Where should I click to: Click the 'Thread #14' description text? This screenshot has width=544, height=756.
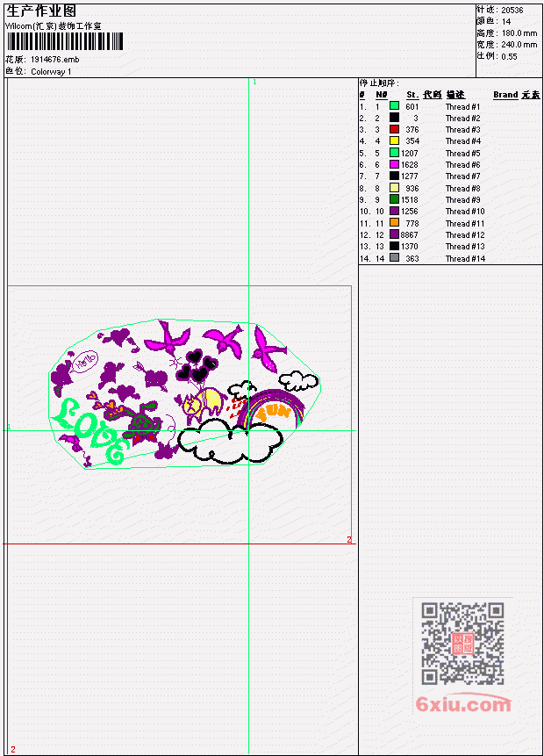coord(465,258)
